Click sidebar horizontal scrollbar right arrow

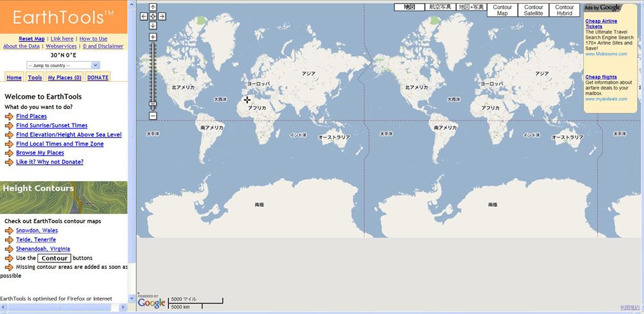(x=123, y=307)
